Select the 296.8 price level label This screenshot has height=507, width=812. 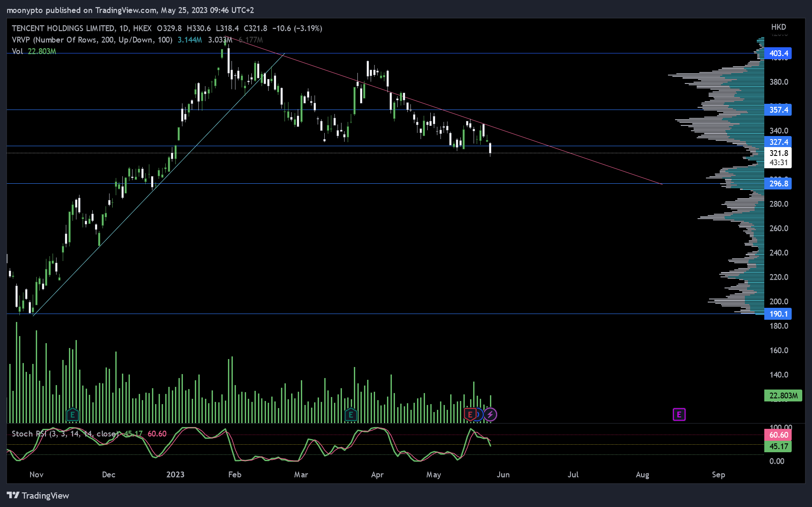click(778, 183)
